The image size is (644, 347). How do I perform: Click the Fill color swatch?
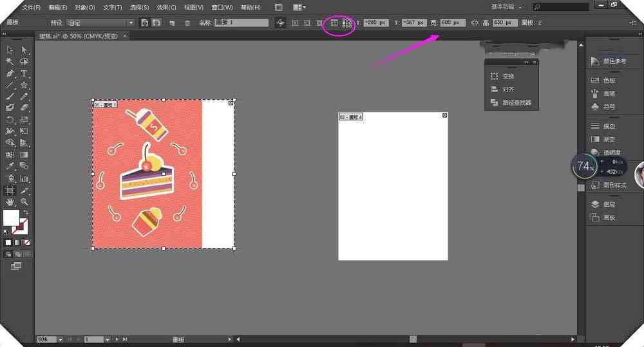click(x=11, y=218)
